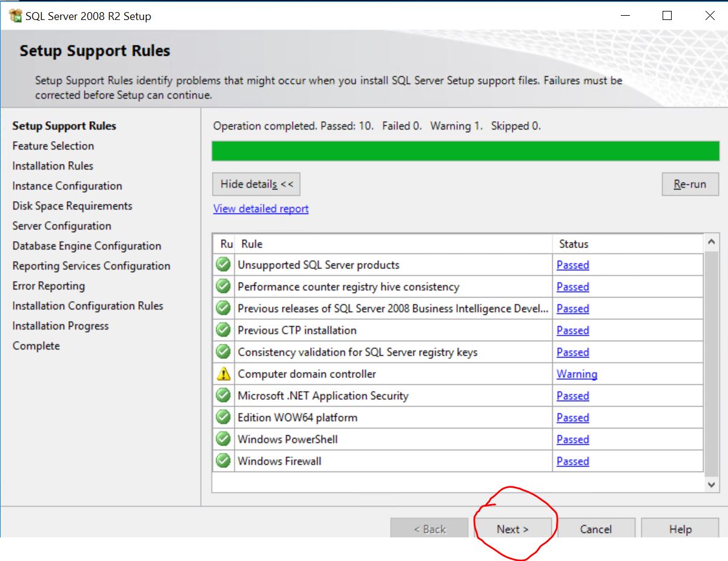
Task: Cancel the SQL Server setup
Action: click(596, 528)
